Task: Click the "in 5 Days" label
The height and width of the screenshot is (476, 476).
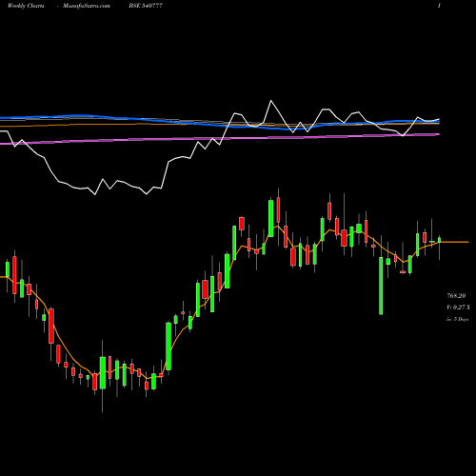Action: click(458, 319)
